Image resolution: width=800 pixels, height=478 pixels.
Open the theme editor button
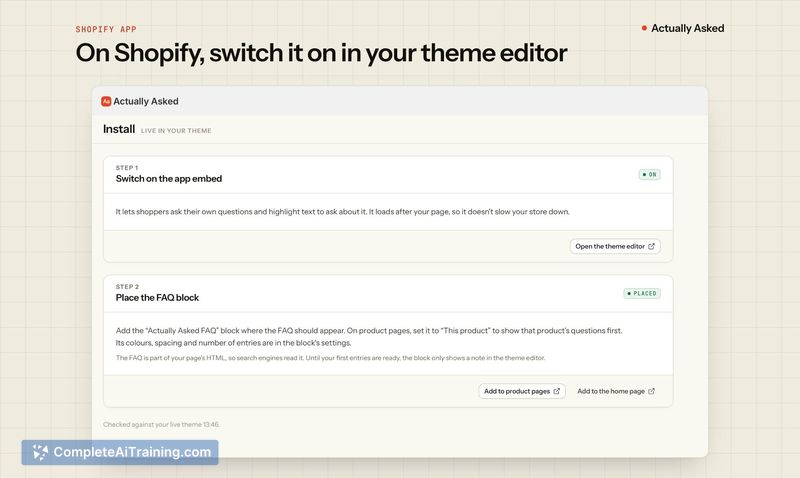click(x=615, y=246)
